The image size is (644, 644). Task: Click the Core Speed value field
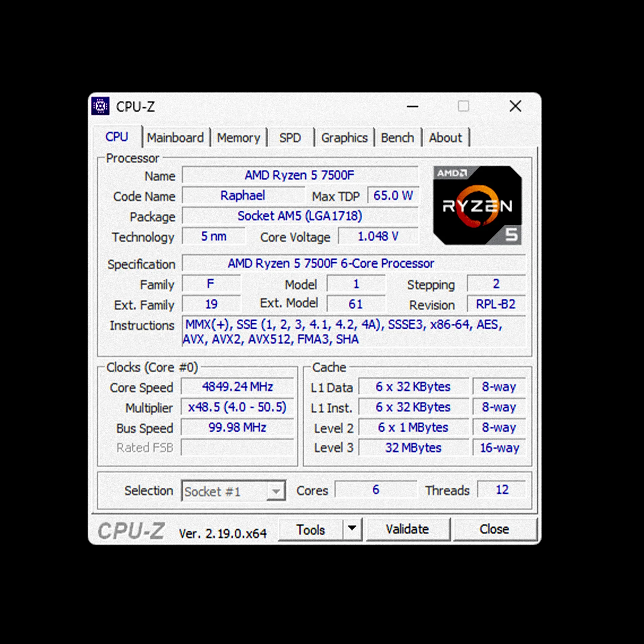[x=237, y=387]
